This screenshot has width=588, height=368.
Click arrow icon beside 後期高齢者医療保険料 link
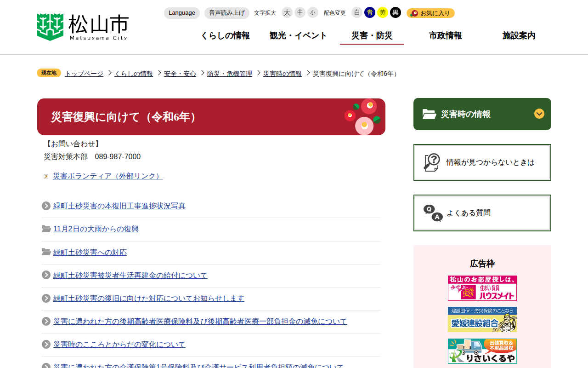tap(46, 321)
